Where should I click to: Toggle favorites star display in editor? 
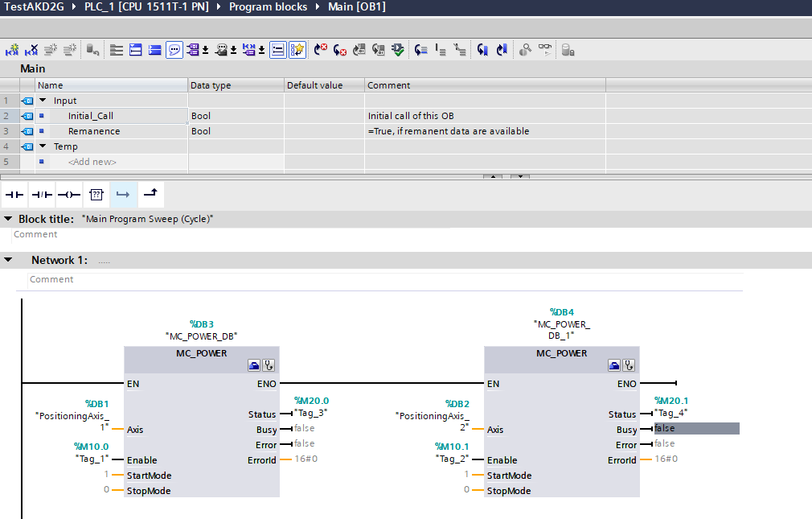tap(297, 50)
